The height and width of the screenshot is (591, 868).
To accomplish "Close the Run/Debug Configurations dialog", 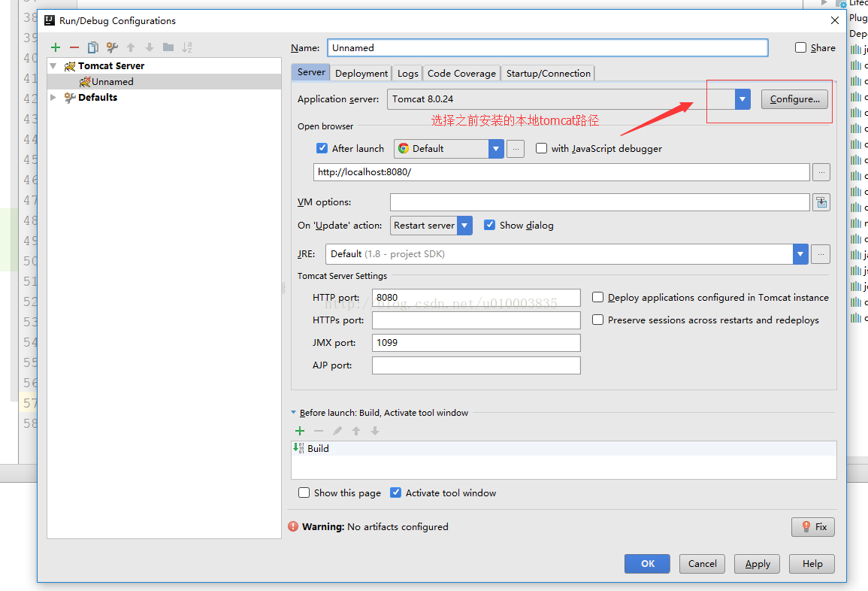I will (x=835, y=20).
